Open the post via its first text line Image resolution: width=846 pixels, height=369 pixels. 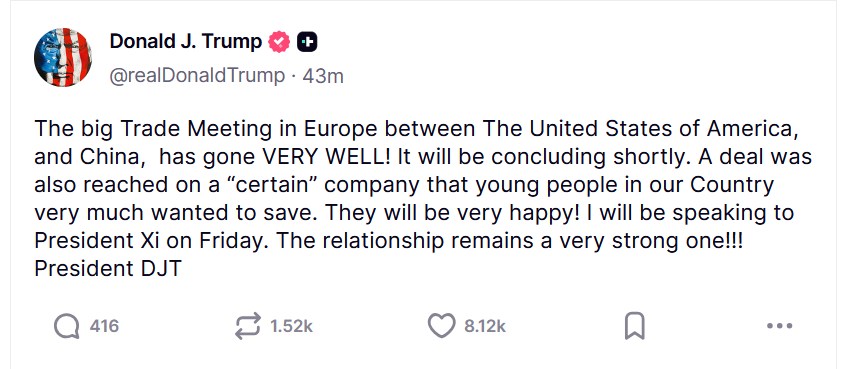point(415,129)
